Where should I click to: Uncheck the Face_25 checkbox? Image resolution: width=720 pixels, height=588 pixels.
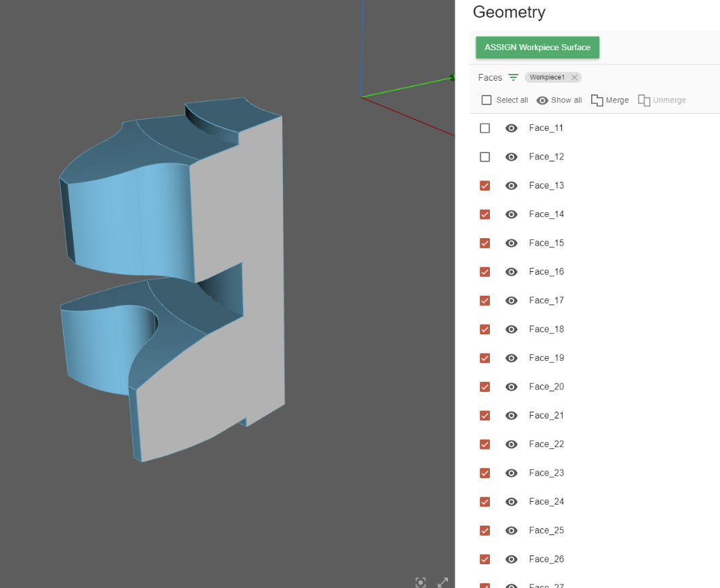tap(485, 530)
